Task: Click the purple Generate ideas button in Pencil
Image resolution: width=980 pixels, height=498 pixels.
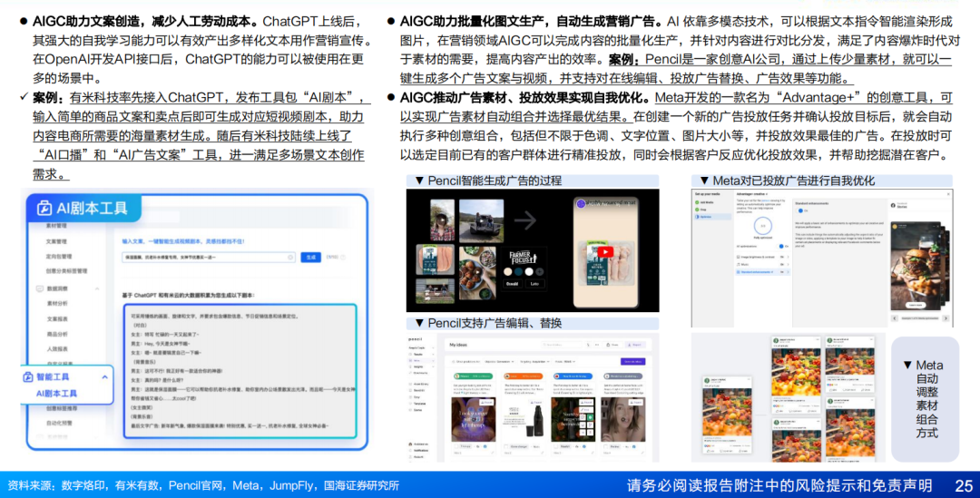Action: (632, 362)
